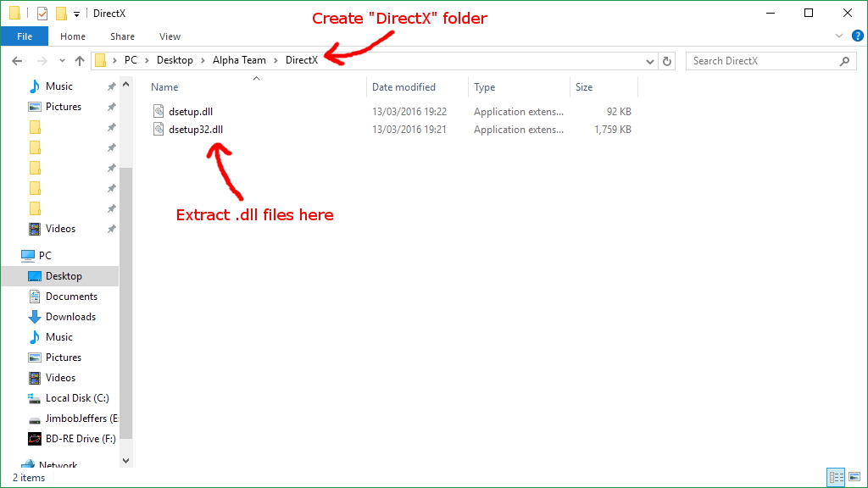This screenshot has height=488, width=868.
Task: Click the Back navigation arrow
Action: 17,61
